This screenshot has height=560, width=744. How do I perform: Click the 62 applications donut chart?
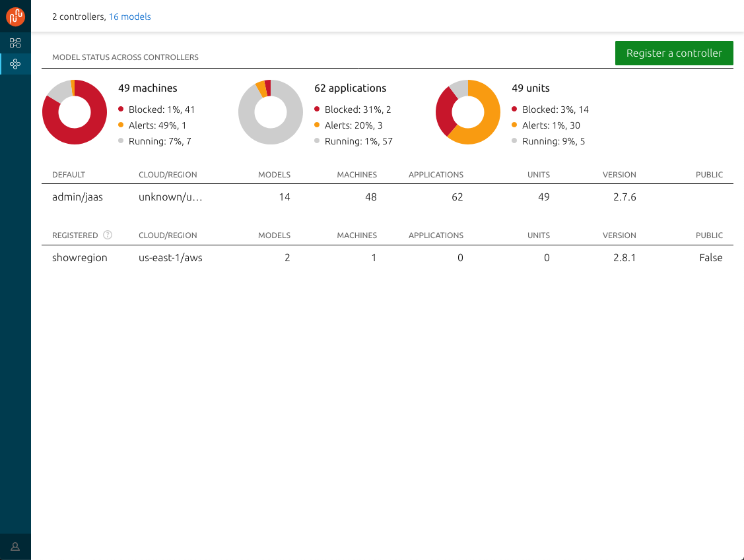[271, 112]
